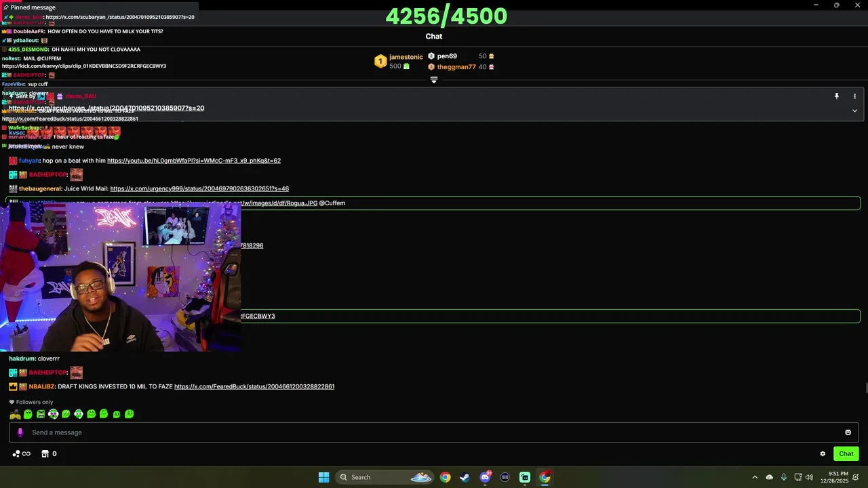Show hidden tray icons chevron
This screenshot has height=488, width=868.
(x=755, y=477)
